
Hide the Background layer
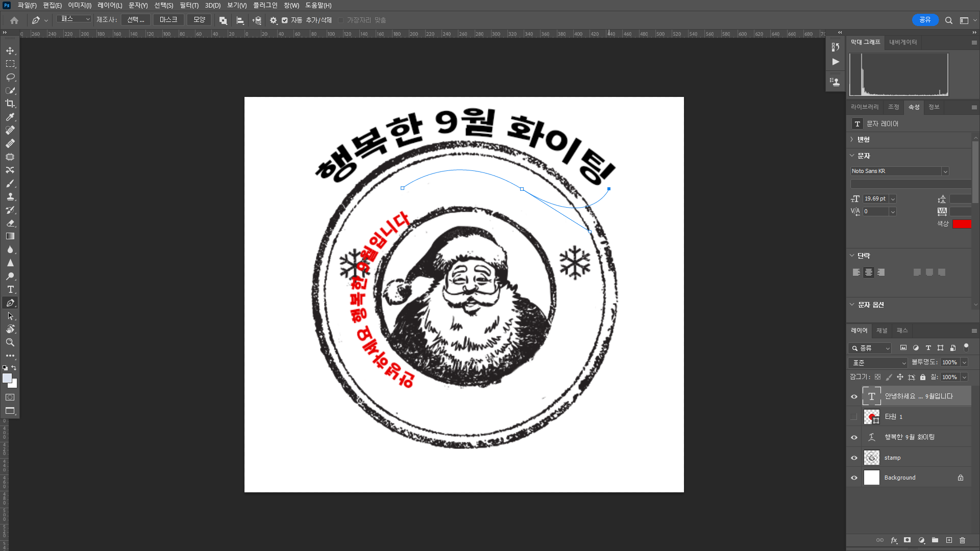coord(854,478)
